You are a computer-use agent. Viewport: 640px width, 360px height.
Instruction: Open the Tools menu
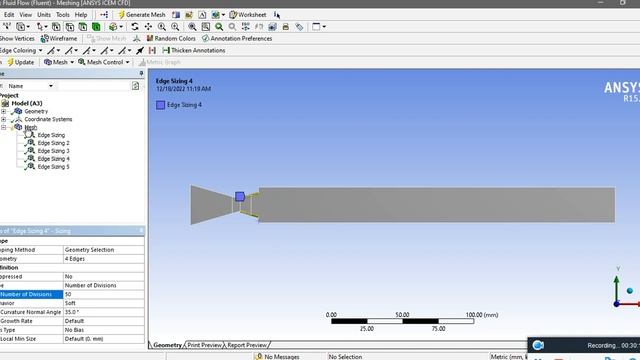click(62, 15)
